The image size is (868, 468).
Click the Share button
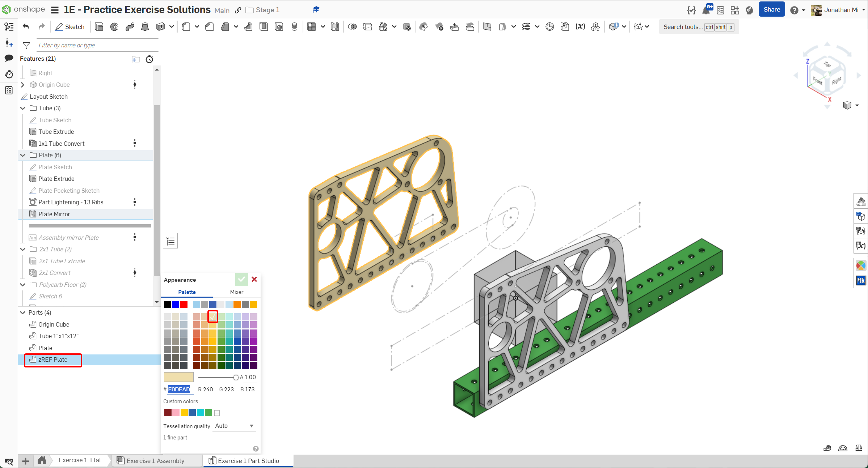pyautogui.click(x=771, y=10)
